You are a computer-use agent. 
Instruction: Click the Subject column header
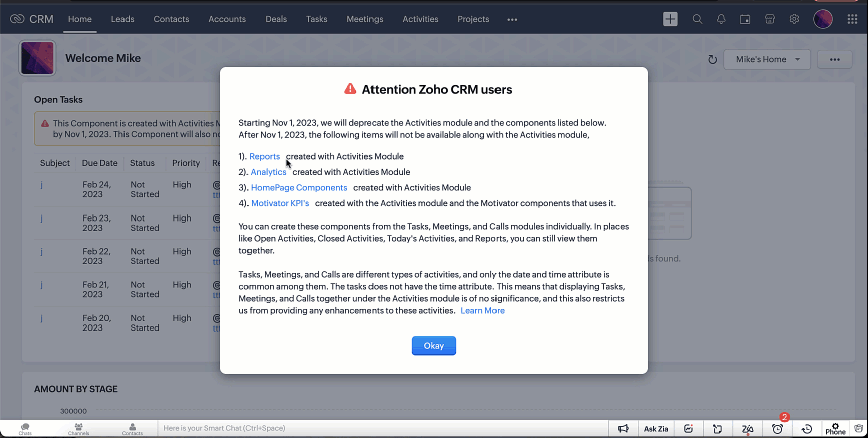[x=55, y=163]
